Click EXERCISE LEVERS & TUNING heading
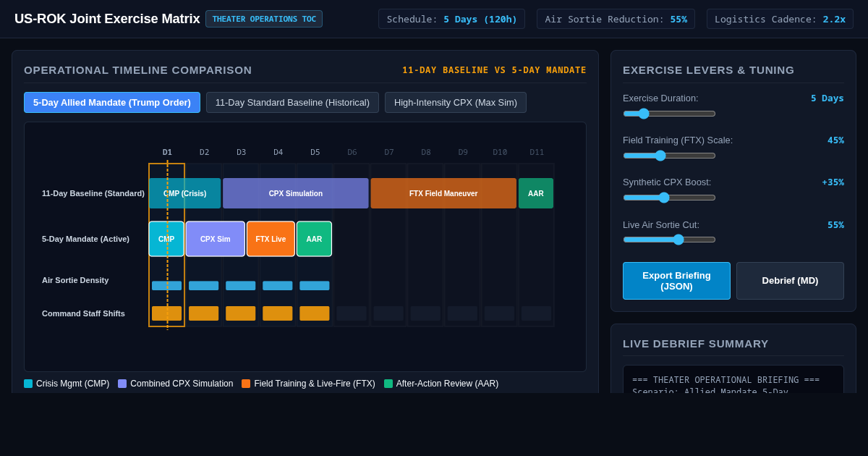This screenshot has height=456, width=868. coord(708,70)
